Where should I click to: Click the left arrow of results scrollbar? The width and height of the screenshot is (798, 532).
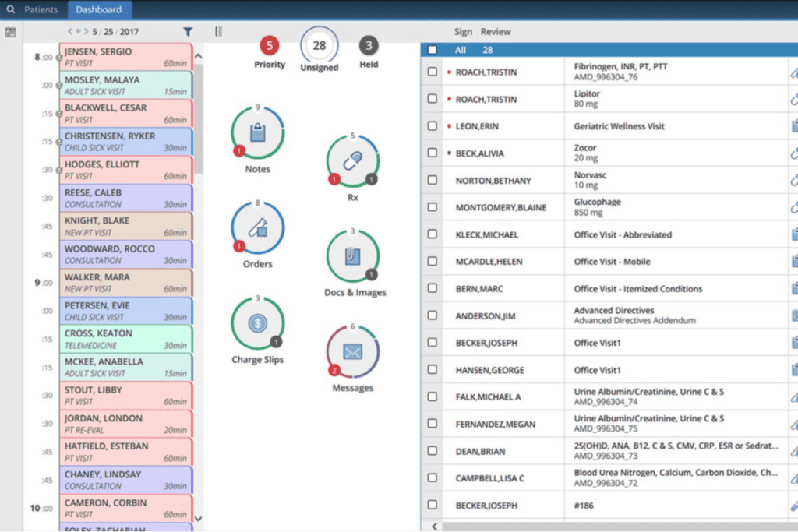click(x=433, y=526)
